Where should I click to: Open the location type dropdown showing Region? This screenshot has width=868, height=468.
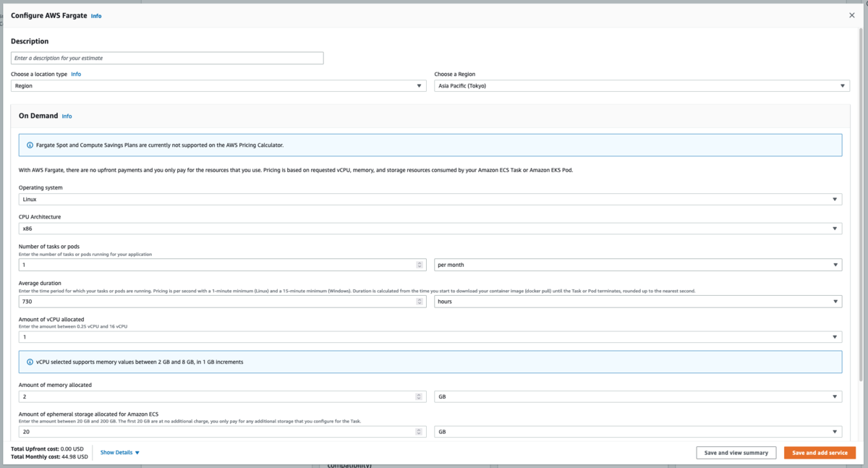coord(218,85)
